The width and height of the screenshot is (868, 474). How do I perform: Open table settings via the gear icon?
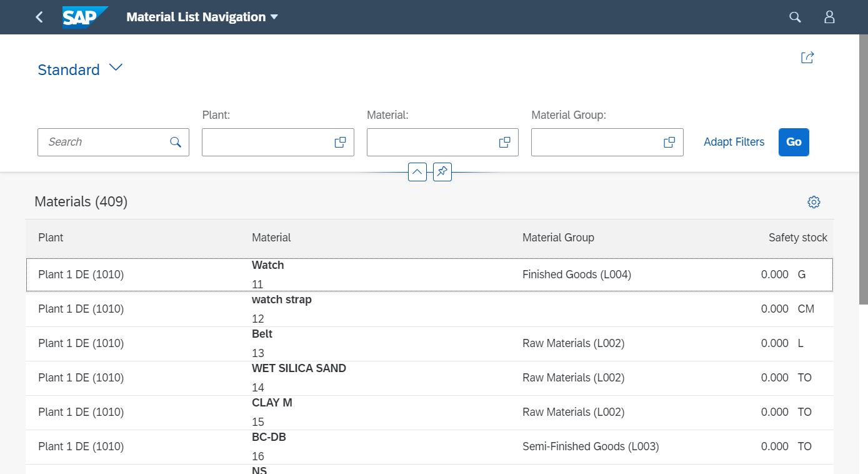[813, 202]
